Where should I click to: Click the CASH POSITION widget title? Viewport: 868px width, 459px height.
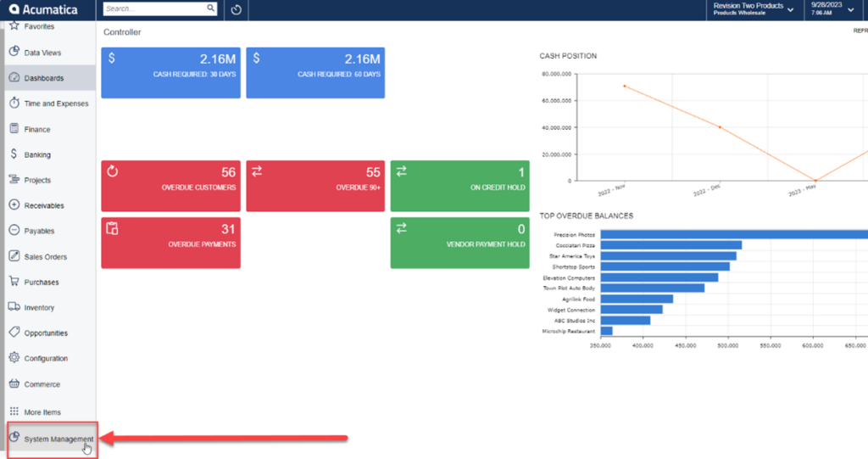(x=568, y=56)
